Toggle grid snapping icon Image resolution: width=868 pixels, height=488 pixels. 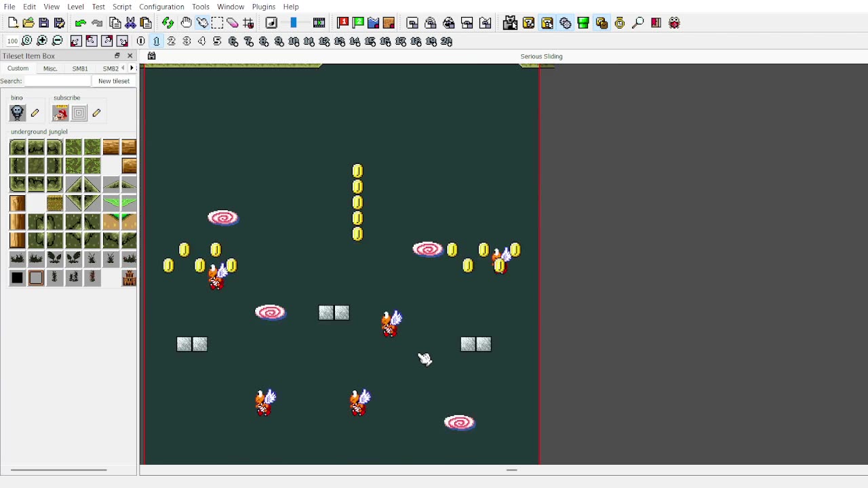[248, 23]
